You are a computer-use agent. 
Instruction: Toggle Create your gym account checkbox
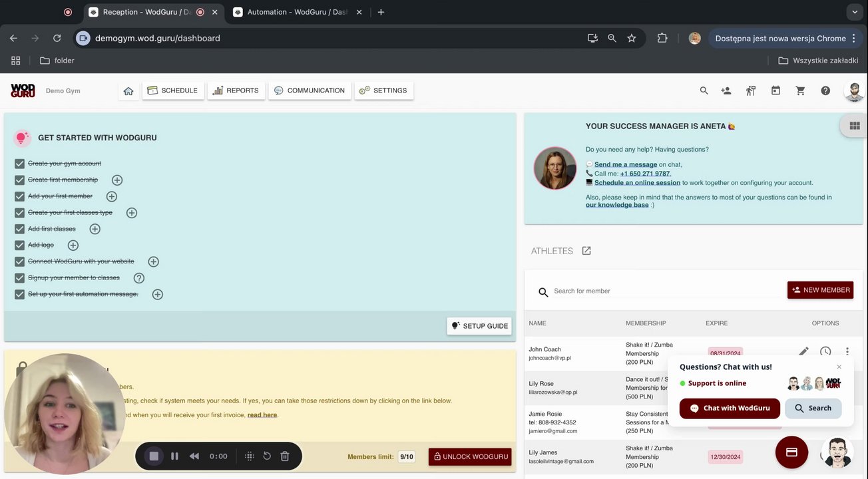tap(19, 164)
